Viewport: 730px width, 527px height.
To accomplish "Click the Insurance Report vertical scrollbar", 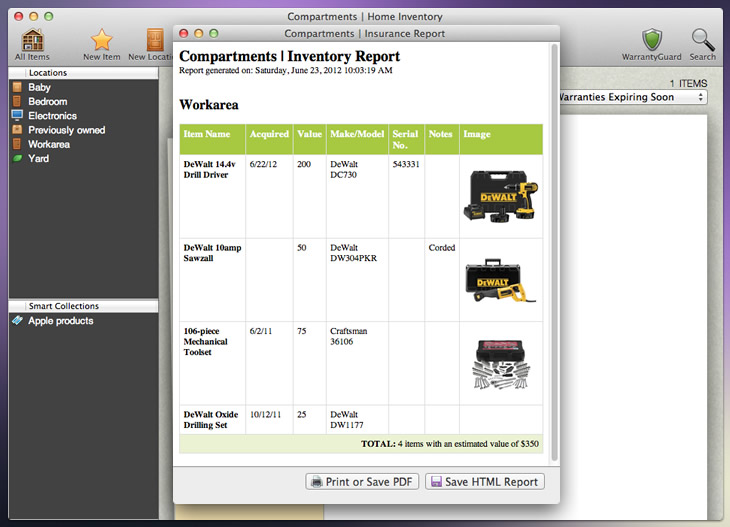I will tap(554, 252).
